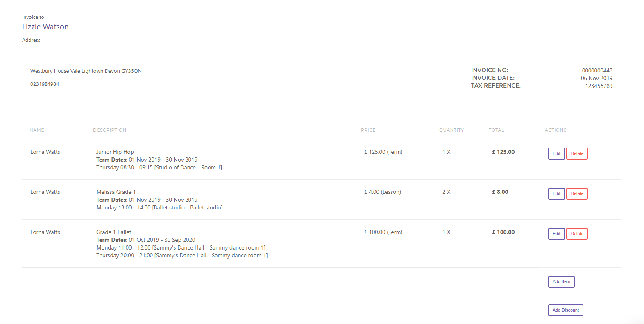This screenshot has height=324, width=644.
Task: Click the phone number 0231984984
Action: 45,84
